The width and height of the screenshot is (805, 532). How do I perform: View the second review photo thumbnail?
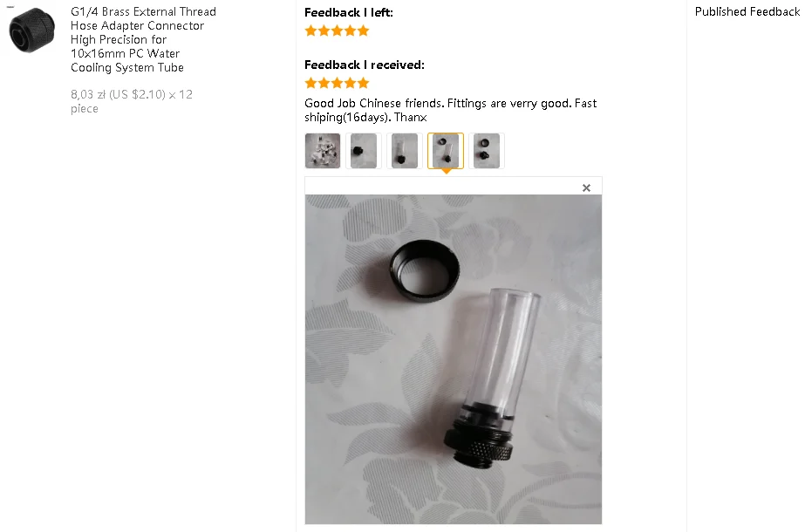364,151
